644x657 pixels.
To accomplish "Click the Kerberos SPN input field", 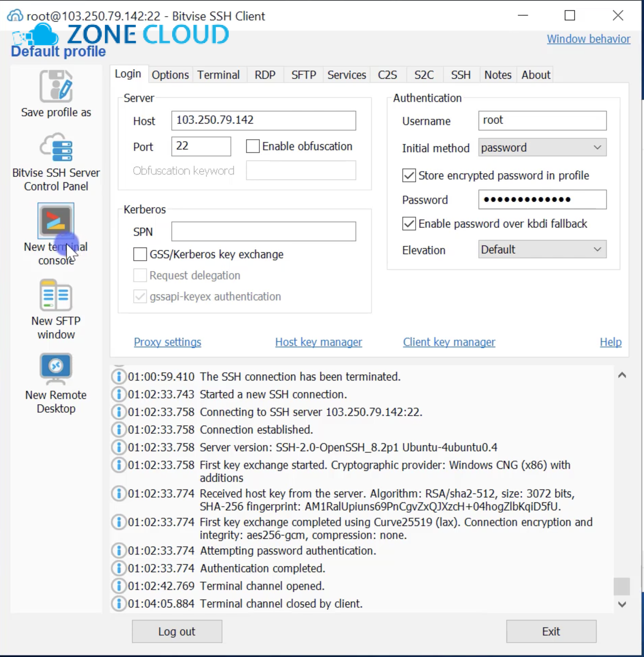I will point(264,232).
